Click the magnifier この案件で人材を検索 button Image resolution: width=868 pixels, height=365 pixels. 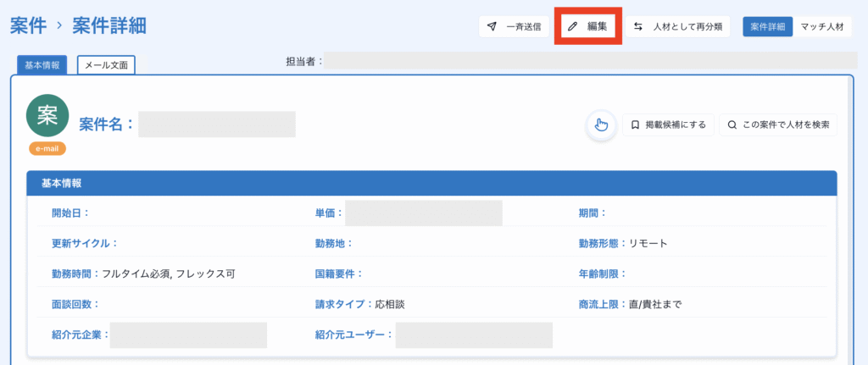778,125
